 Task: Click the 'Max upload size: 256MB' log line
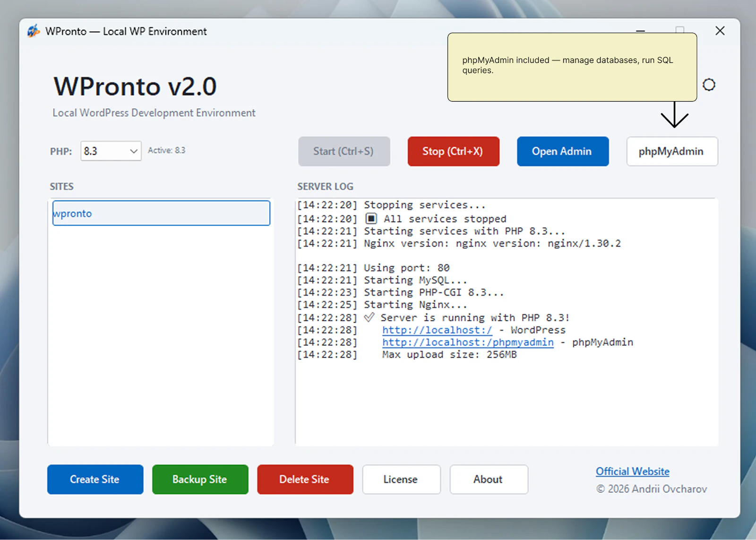(449, 355)
